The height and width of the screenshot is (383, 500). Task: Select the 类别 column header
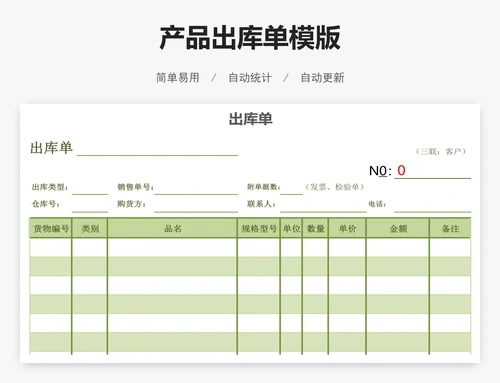pyautogui.click(x=90, y=228)
